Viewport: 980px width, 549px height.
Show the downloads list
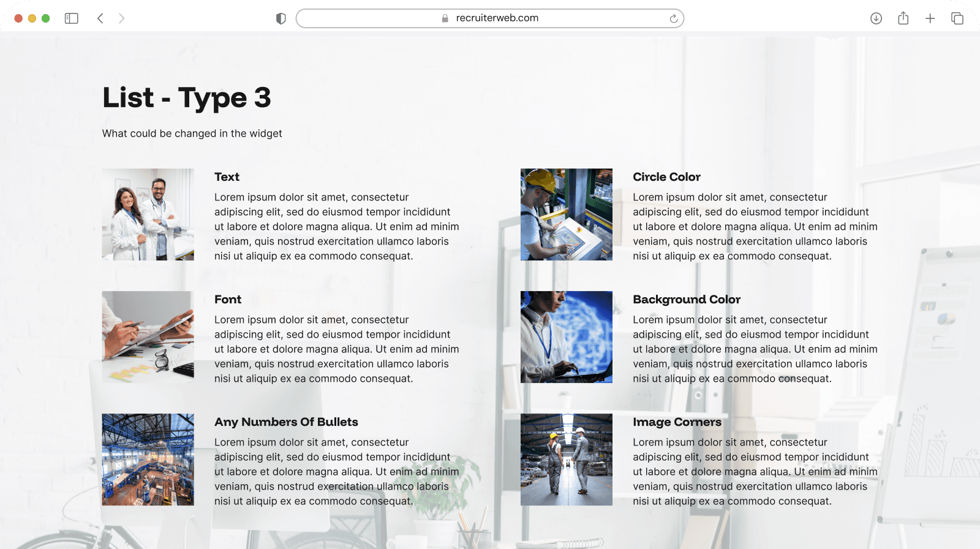876,18
